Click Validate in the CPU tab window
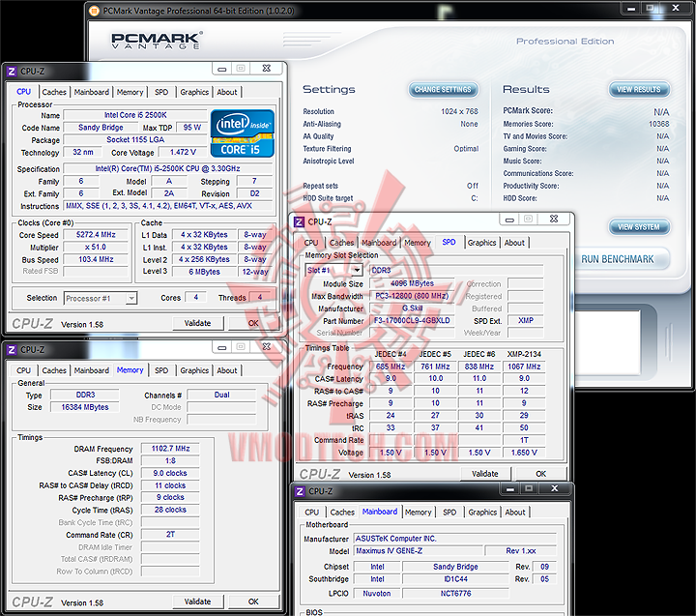696x616 pixels. pos(197,323)
